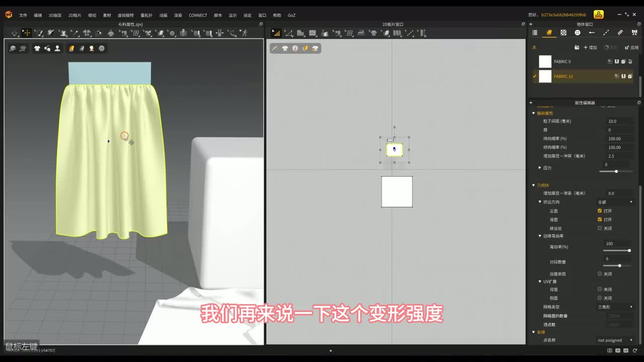Click the large white square pattern in 2D window
The height and width of the screenshot is (362, 644).
coord(397,192)
